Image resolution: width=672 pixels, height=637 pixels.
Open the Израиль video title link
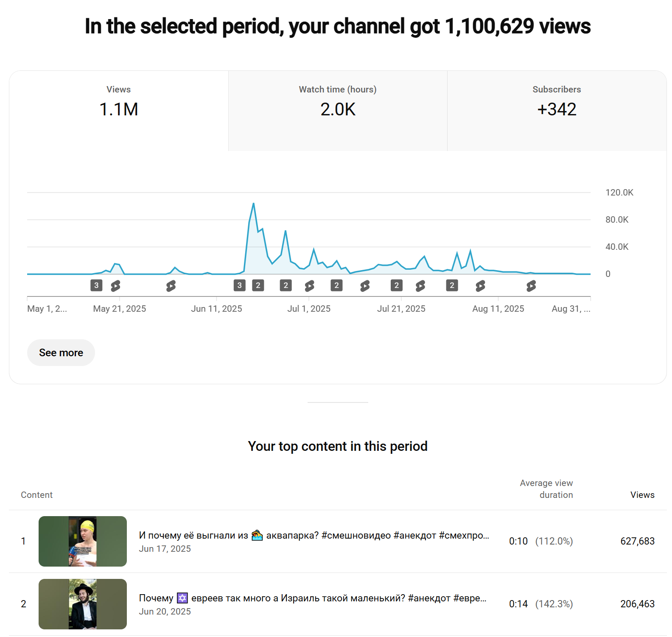tap(313, 598)
